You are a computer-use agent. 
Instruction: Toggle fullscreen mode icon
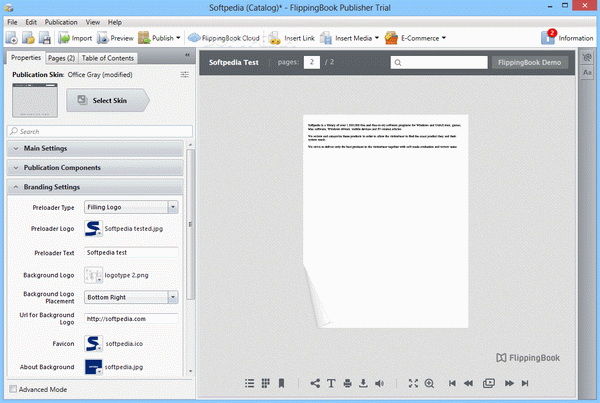(413, 383)
